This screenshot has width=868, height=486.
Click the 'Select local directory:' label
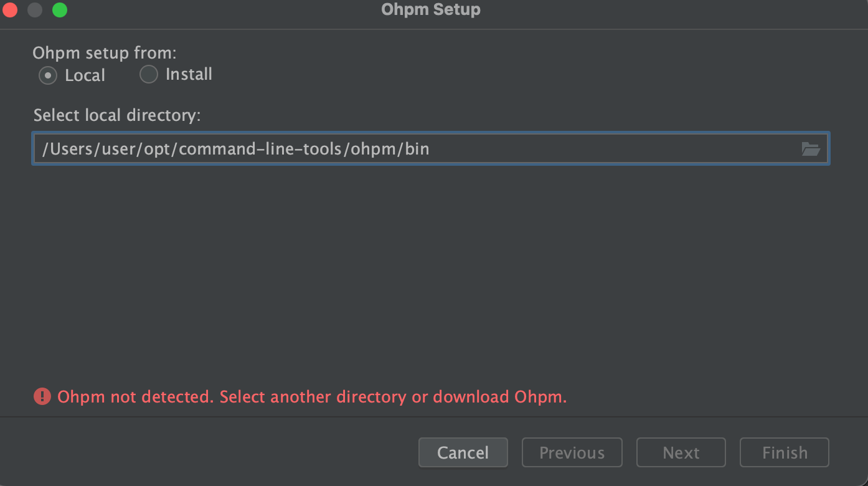point(117,115)
